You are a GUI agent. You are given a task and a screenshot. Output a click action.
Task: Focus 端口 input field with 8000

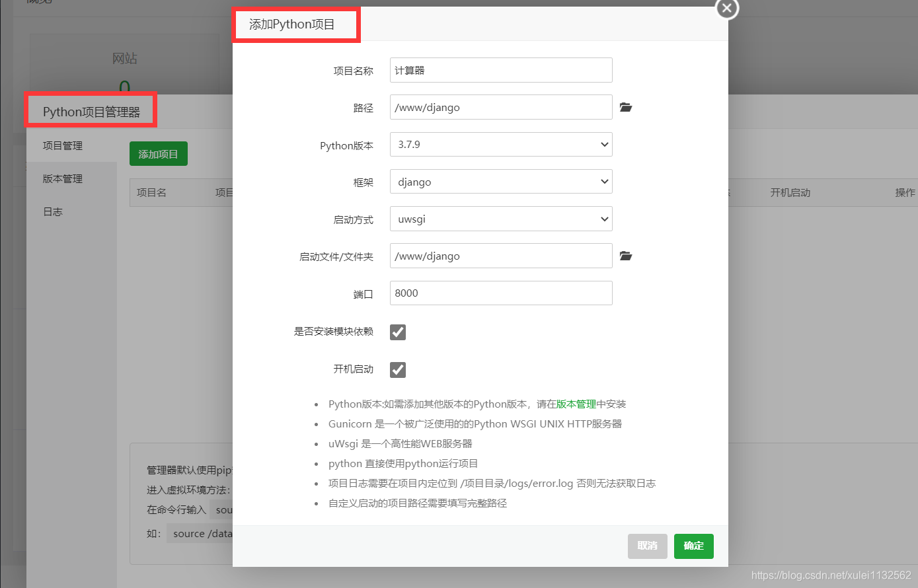[x=501, y=293]
